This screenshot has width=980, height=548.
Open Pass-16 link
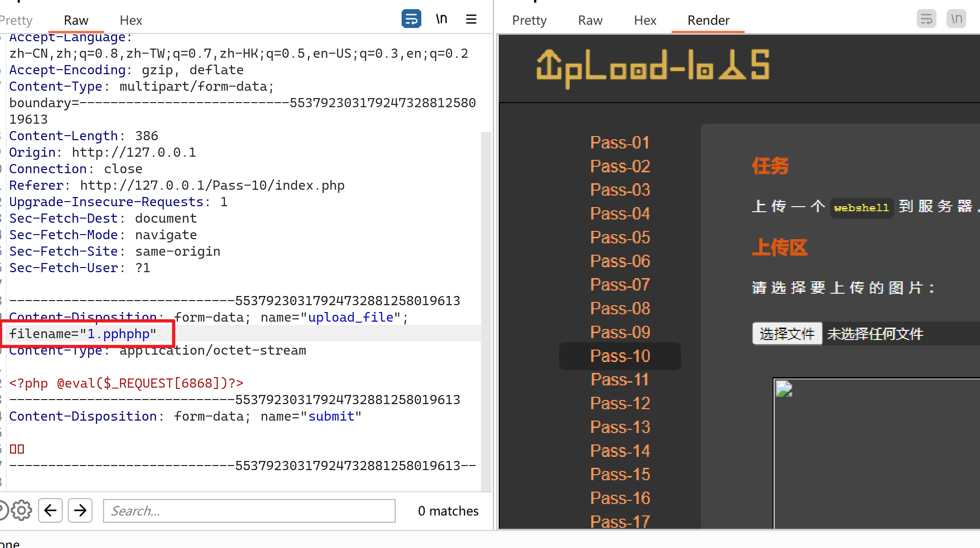[x=620, y=498]
